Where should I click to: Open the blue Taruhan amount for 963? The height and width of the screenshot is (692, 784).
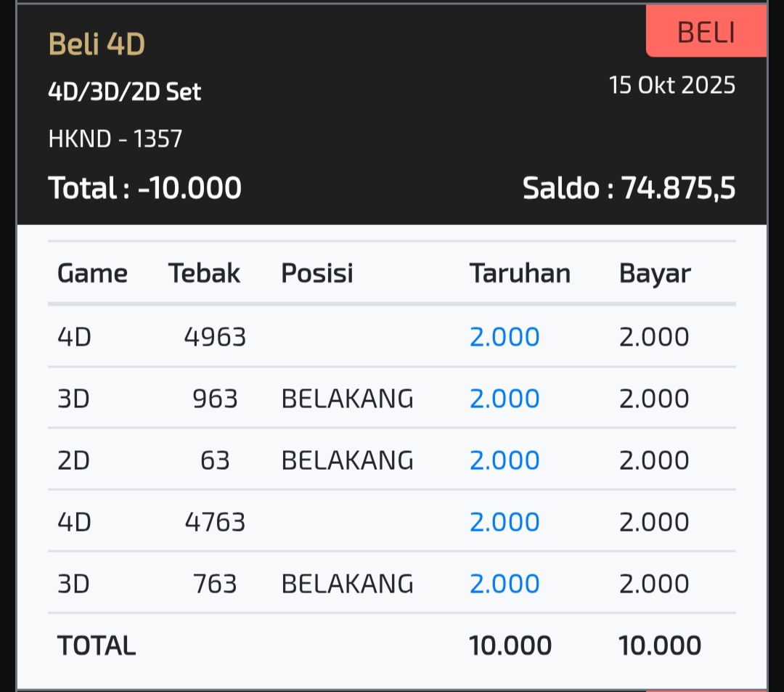tap(505, 399)
